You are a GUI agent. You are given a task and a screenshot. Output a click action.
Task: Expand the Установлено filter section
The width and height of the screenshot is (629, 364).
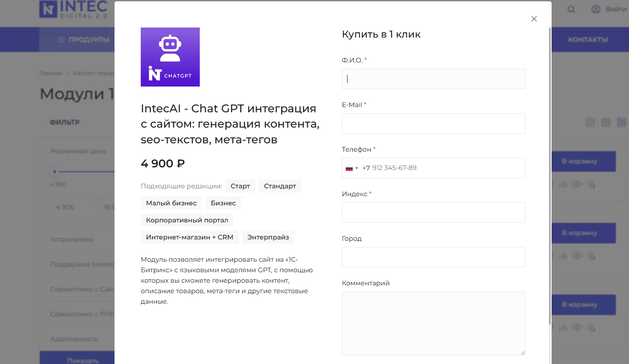coord(72,239)
